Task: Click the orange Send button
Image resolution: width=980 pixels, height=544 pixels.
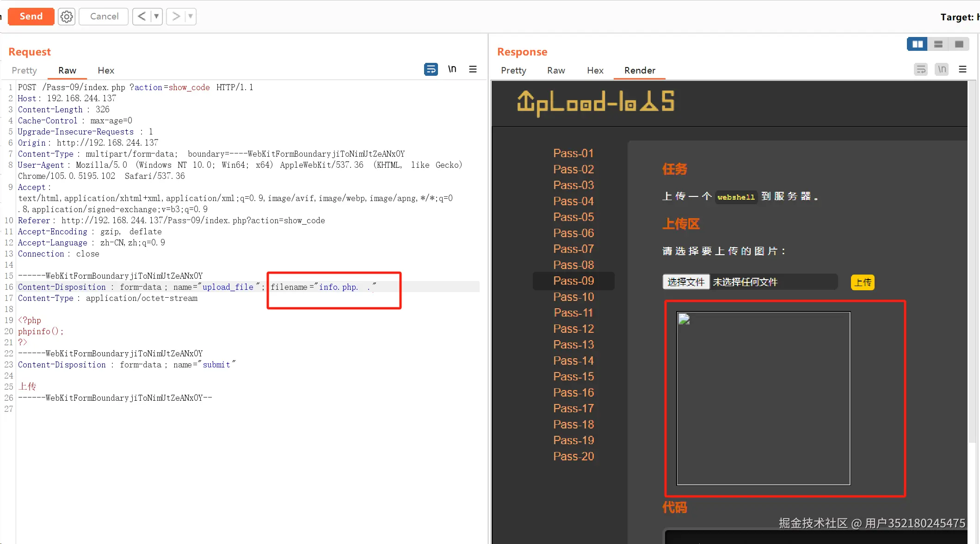Action: coord(31,17)
